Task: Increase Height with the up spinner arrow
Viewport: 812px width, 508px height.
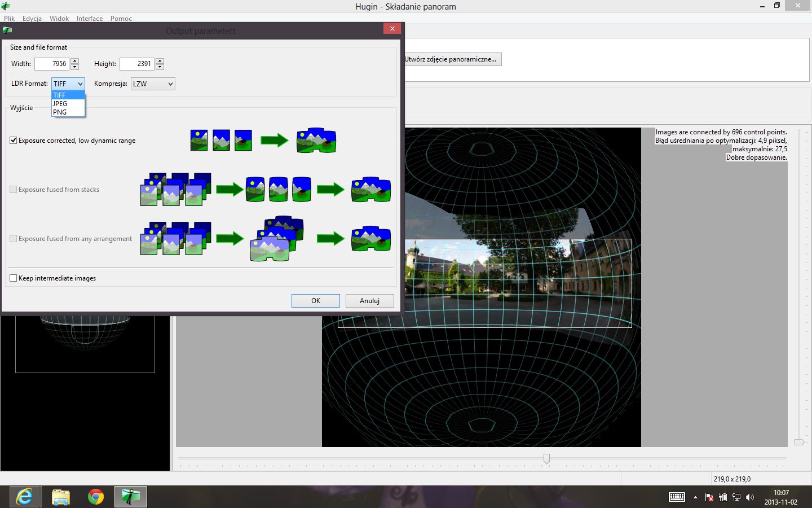Action: [160, 60]
